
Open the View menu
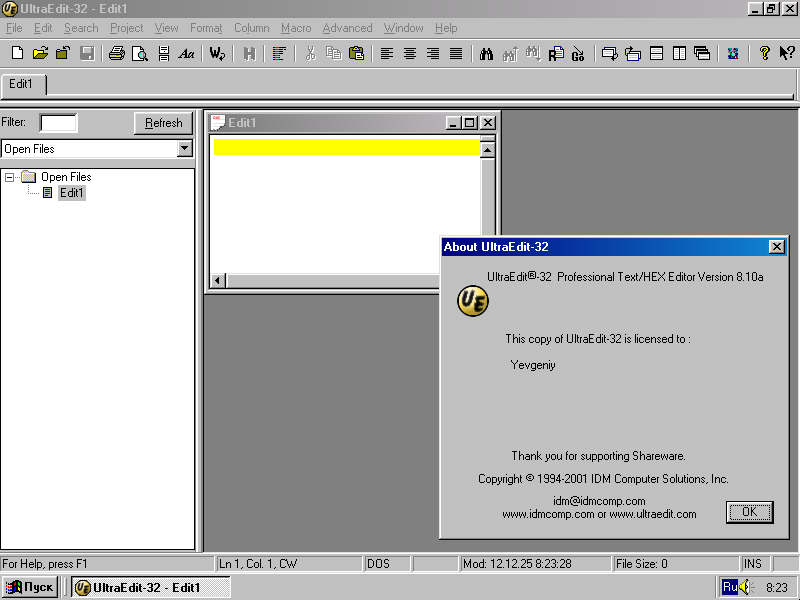point(166,28)
